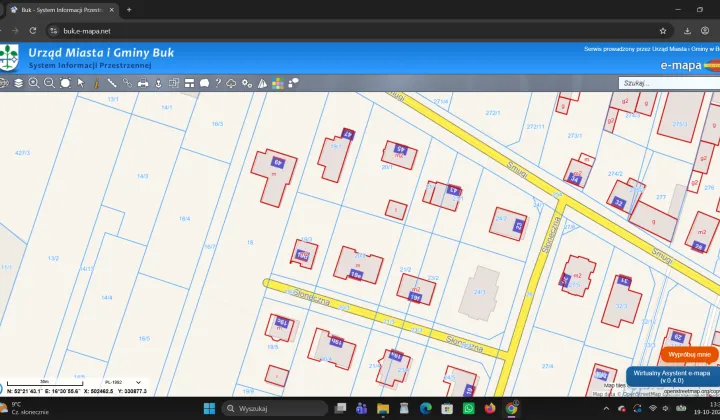Open File Explorer from taskbar
Image resolution: width=720 pixels, height=420 pixels.
coord(383,408)
